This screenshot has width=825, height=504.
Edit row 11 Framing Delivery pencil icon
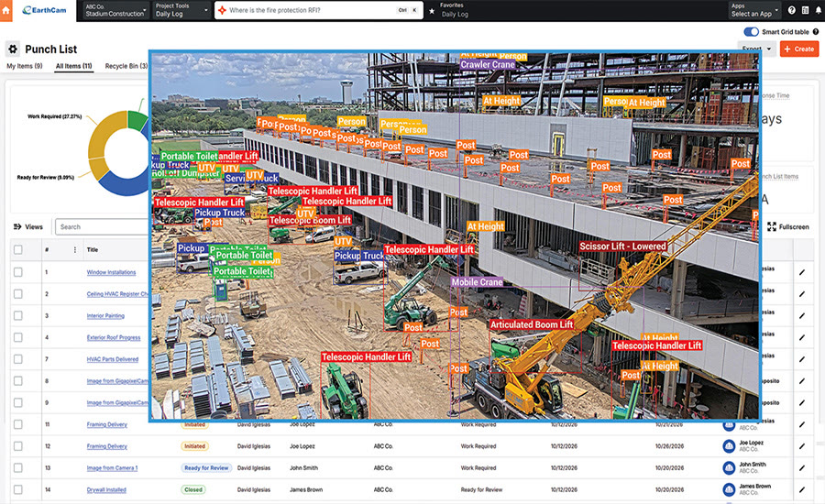802,424
